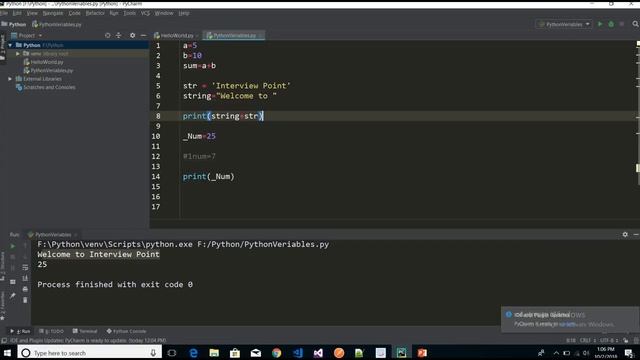640x360 pixels.
Task: Click '_Num=25' on line 10
Action: tap(199, 136)
